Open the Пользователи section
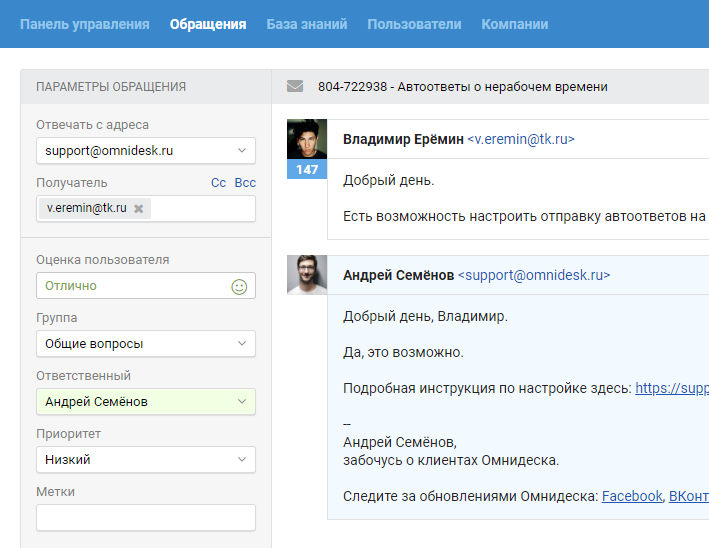Image resolution: width=709 pixels, height=548 pixels. tap(414, 24)
